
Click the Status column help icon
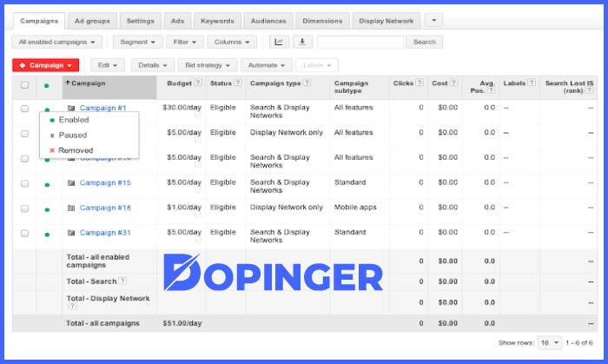238,83
